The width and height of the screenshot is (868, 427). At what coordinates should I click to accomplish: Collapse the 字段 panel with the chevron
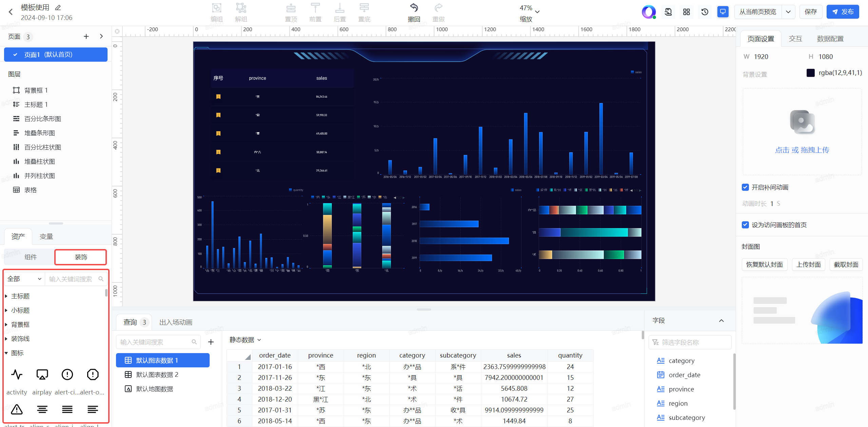pyautogui.click(x=721, y=321)
